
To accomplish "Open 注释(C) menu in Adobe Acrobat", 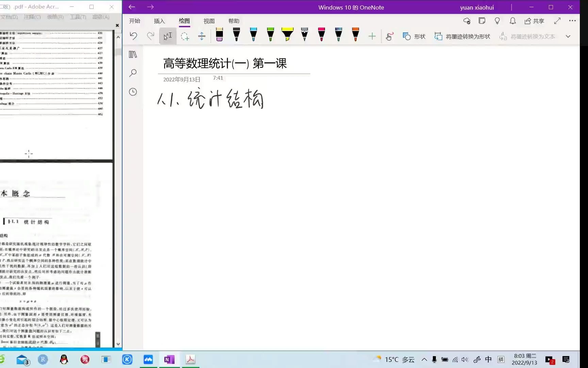I will tap(32, 17).
